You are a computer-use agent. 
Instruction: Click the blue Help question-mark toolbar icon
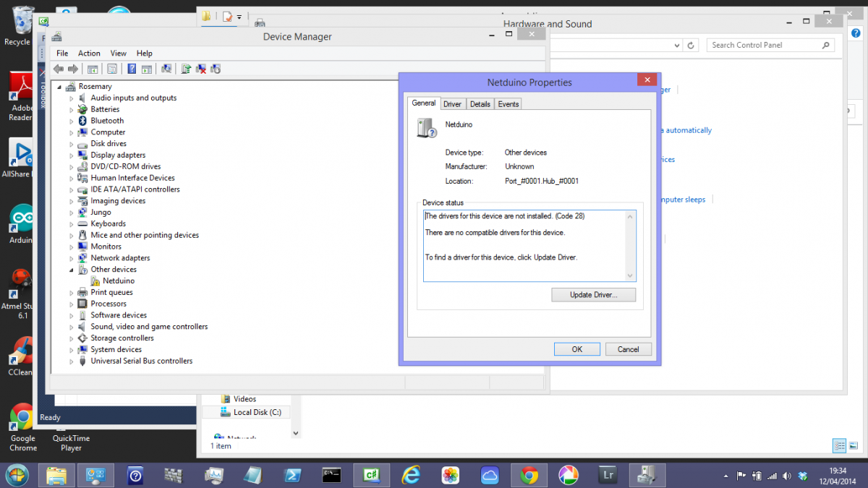[132, 69]
